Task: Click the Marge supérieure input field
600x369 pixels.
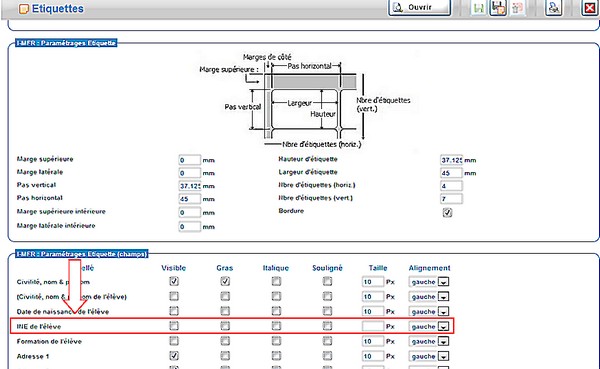Action: click(x=189, y=160)
